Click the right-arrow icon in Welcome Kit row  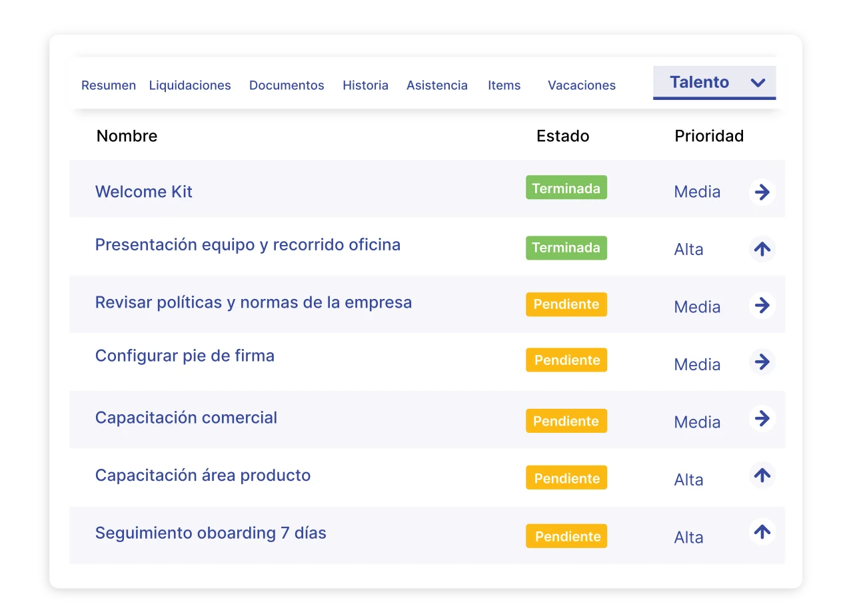pos(762,192)
